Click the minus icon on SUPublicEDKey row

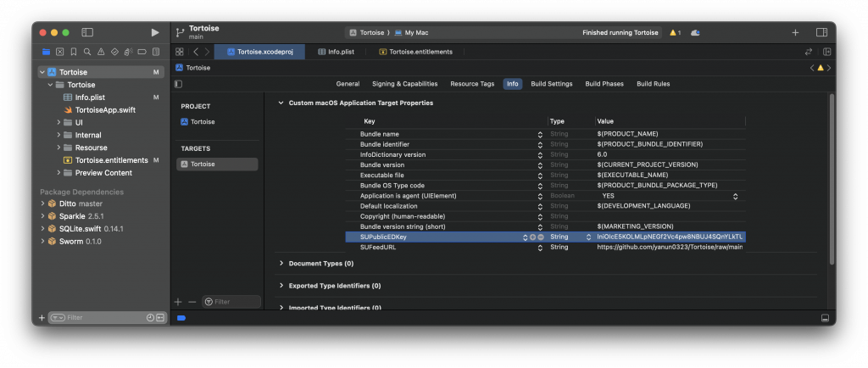click(x=541, y=237)
